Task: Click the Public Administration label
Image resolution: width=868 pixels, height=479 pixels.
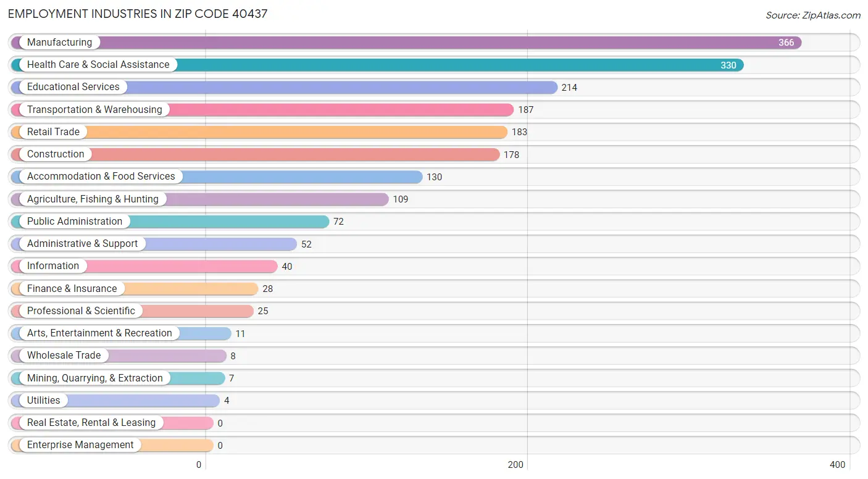Action: click(75, 221)
